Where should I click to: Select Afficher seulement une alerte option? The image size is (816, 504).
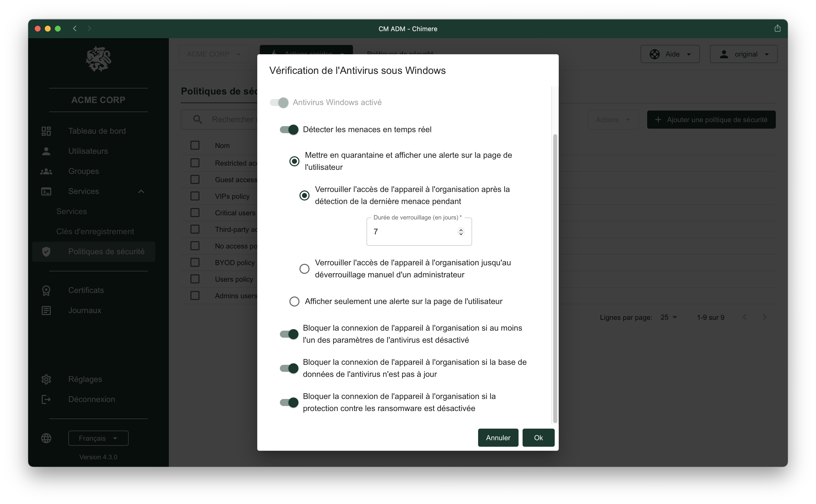coord(294,301)
